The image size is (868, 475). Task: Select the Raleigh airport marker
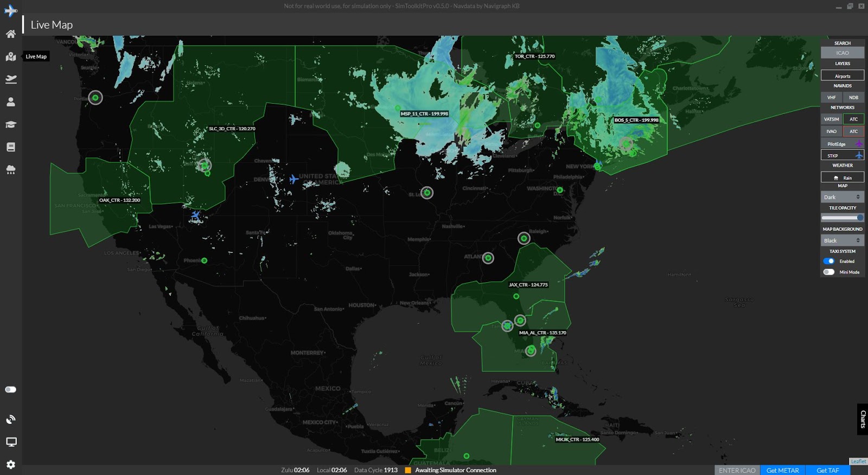coord(524,238)
